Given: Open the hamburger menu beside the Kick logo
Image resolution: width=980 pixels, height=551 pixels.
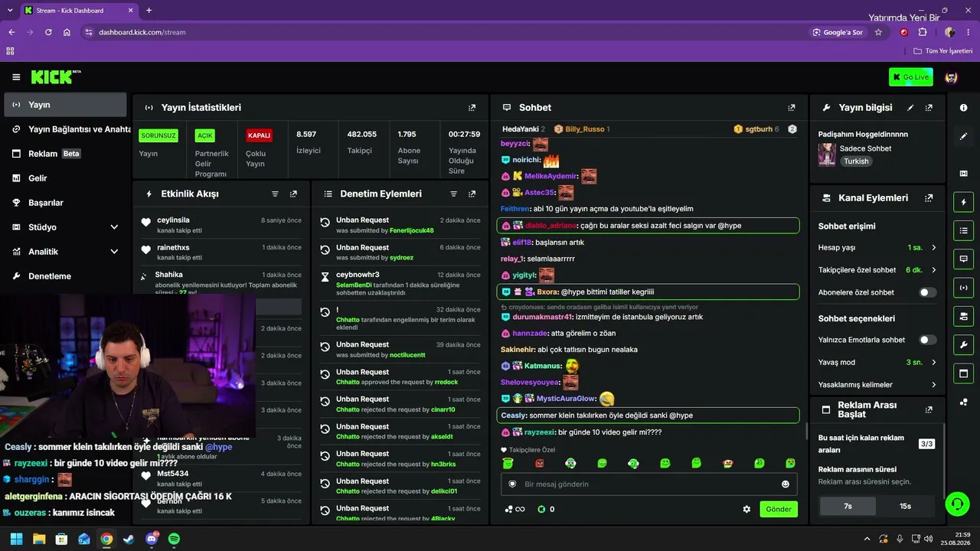Looking at the screenshot, I should pos(16,77).
